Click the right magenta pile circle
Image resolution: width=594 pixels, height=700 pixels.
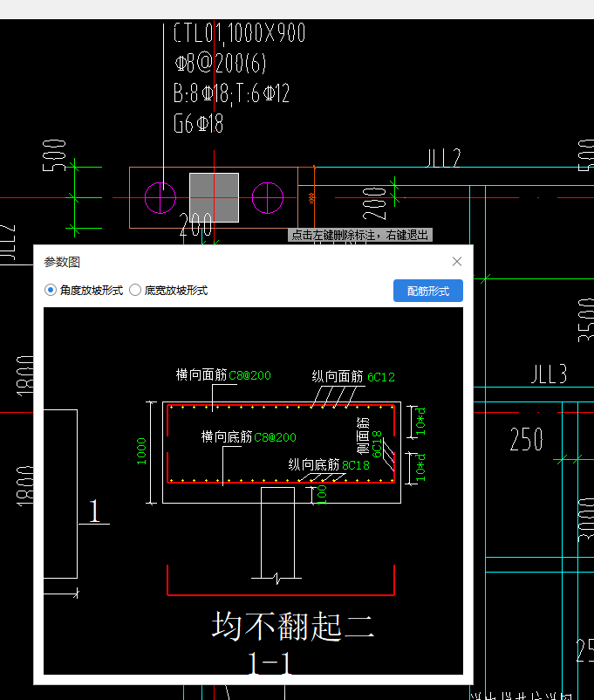[268, 198]
